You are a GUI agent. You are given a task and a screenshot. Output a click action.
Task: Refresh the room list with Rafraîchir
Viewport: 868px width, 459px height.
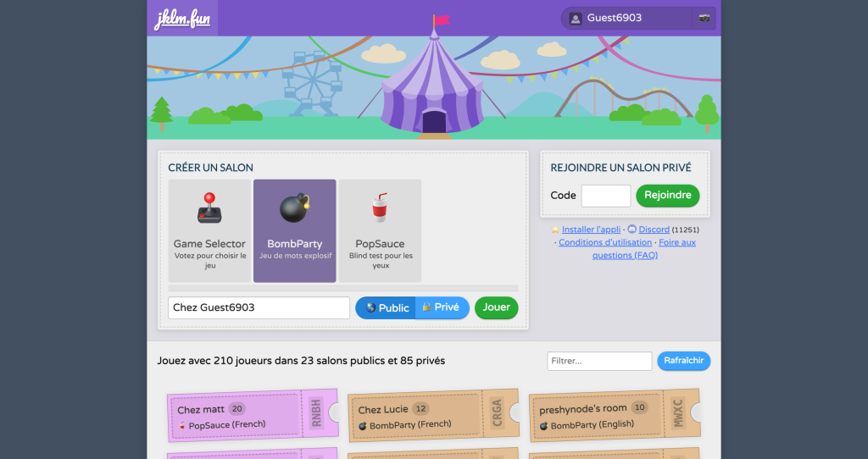click(x=683, y=361)
